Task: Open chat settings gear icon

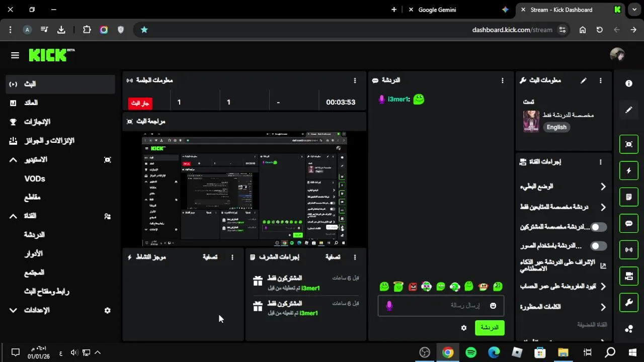Action: pos(464,328)
